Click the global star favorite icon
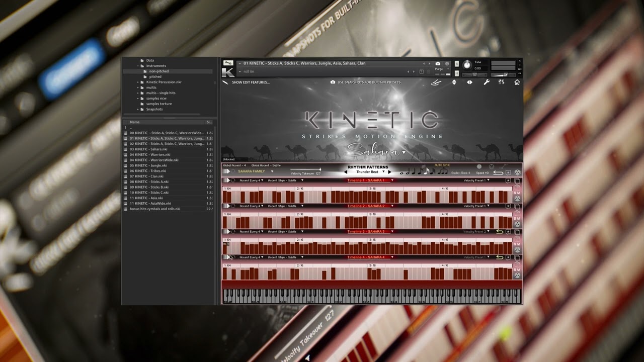 click(x=508, y=172)
